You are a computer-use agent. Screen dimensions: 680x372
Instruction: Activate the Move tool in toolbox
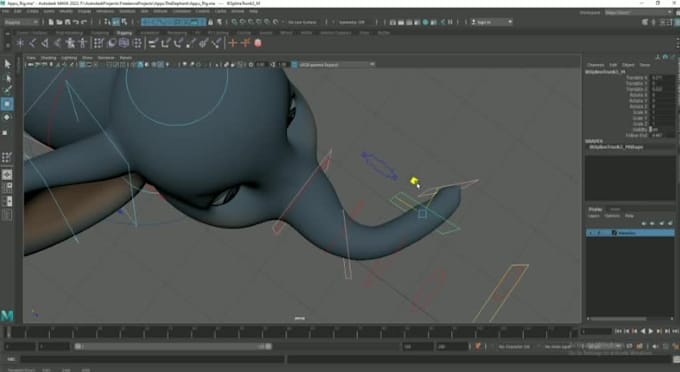(7, 104)
